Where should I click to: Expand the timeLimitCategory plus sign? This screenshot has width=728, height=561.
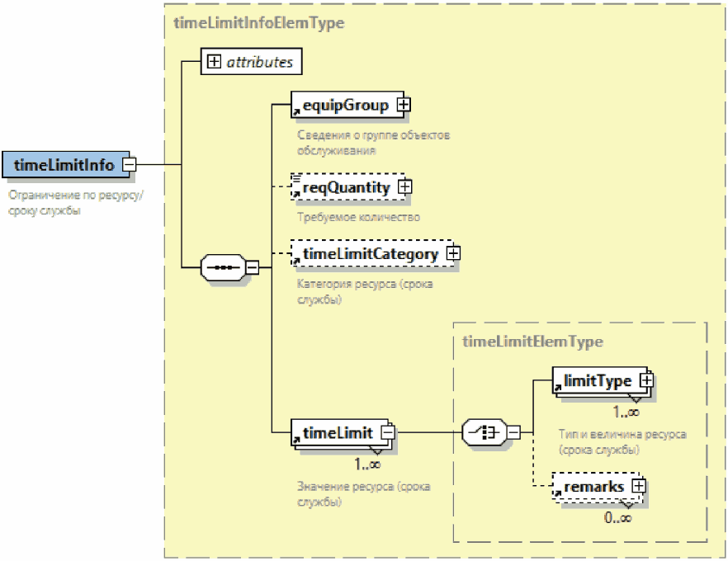click(452, 254)
